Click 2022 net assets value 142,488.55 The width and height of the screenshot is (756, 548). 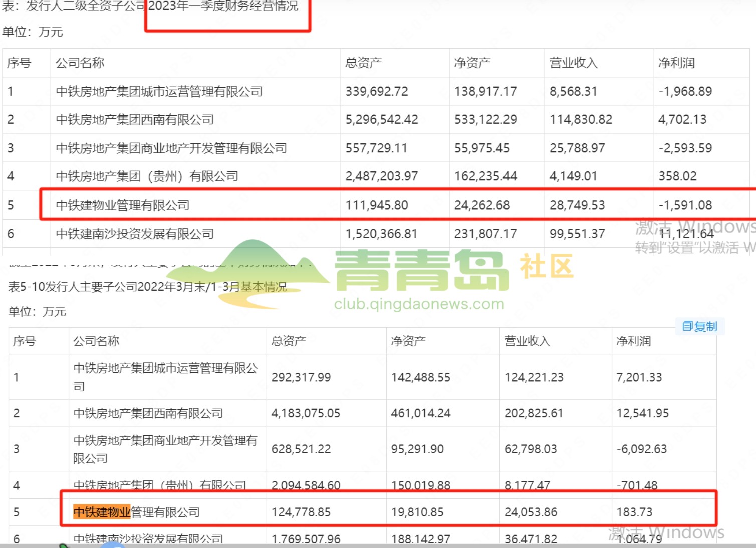[421, 377]
